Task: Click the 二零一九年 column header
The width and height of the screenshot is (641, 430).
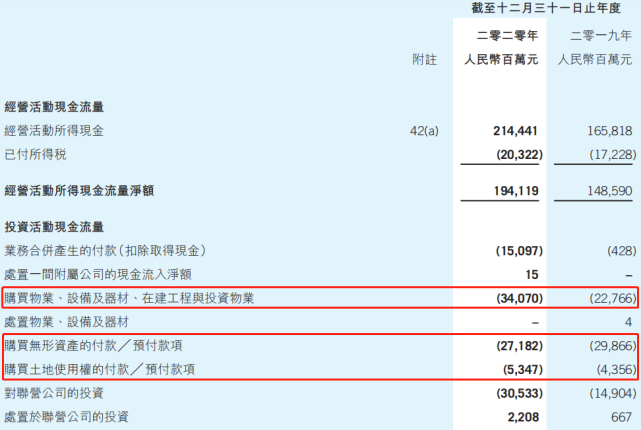Action: tap(601, 36)
